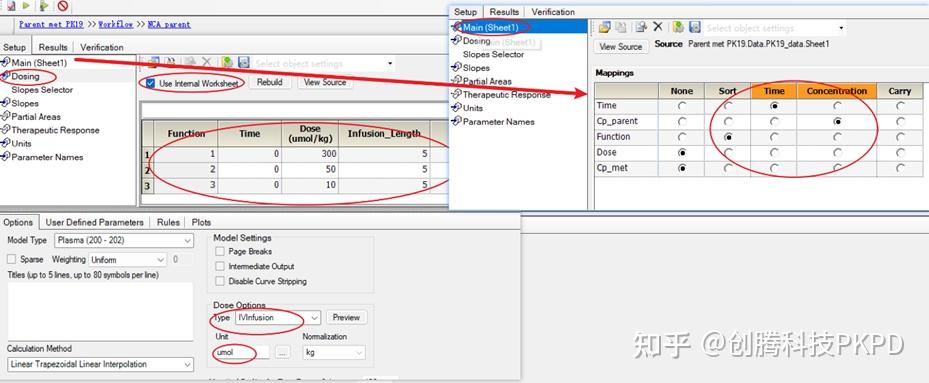Click the black X delete icon in Mappings toolbar
This screenshot has width=929, height=383.
pyautogui.click(x=658, y=27)
